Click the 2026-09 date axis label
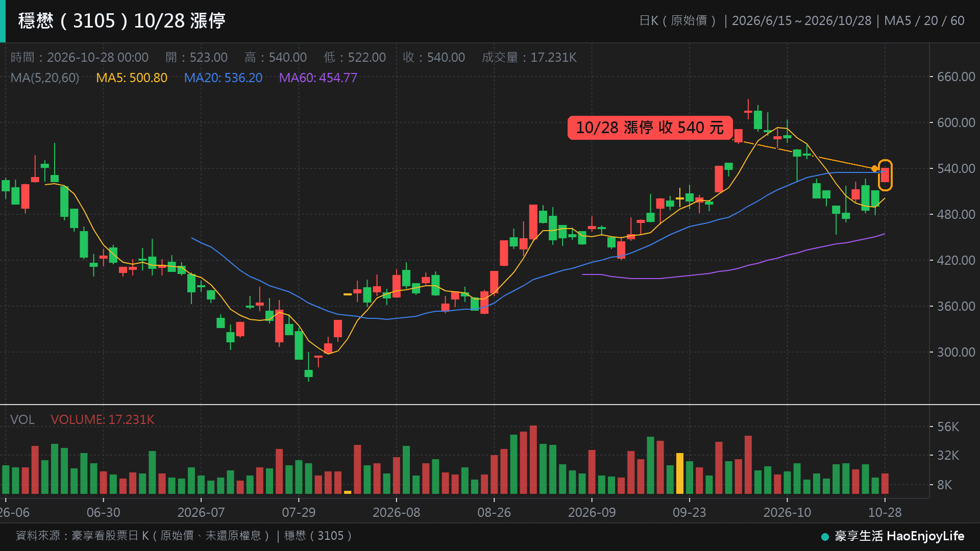This screenshot has width=980, height=551. (x=592, y=513)
